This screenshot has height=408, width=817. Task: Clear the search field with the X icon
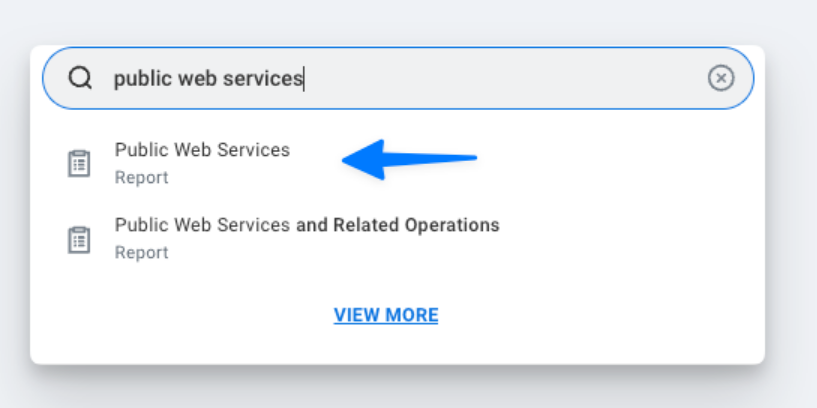(720, 78)
